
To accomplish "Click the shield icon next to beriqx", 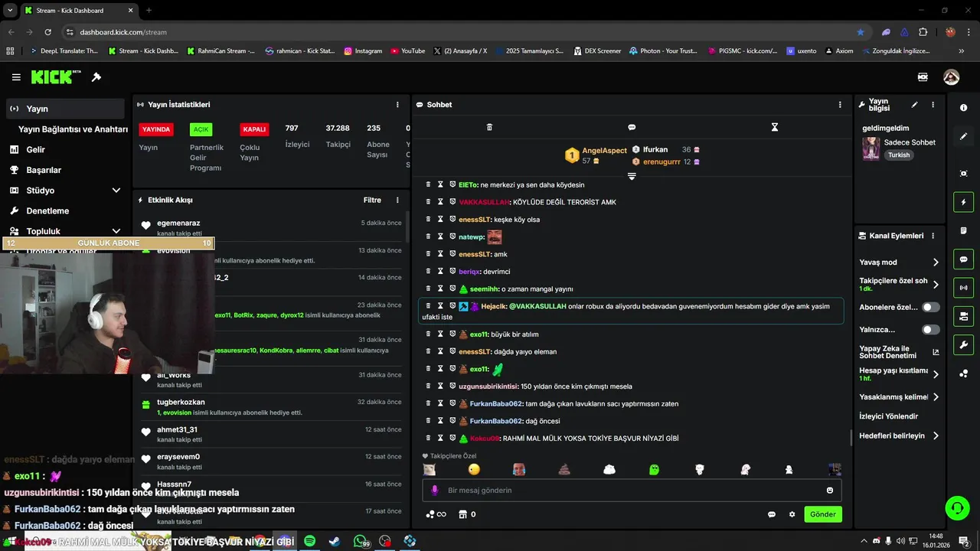I will 452,271.
